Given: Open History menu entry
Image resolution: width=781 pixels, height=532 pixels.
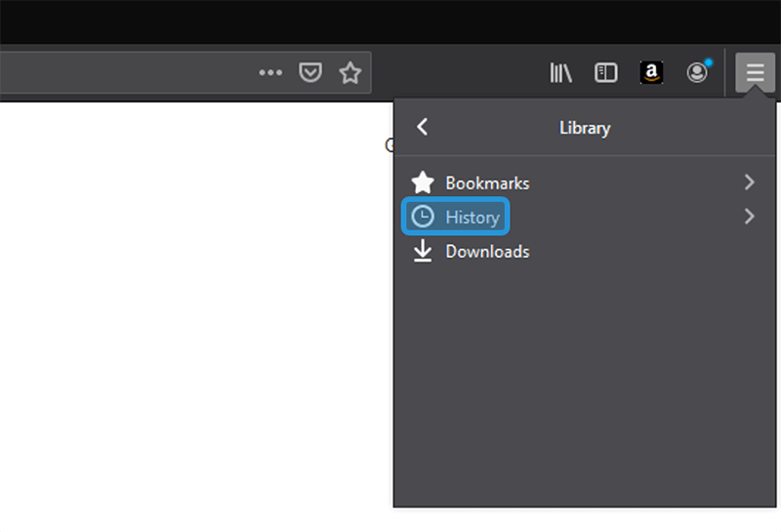Looking at the screenshot, I should coord(585,217).
